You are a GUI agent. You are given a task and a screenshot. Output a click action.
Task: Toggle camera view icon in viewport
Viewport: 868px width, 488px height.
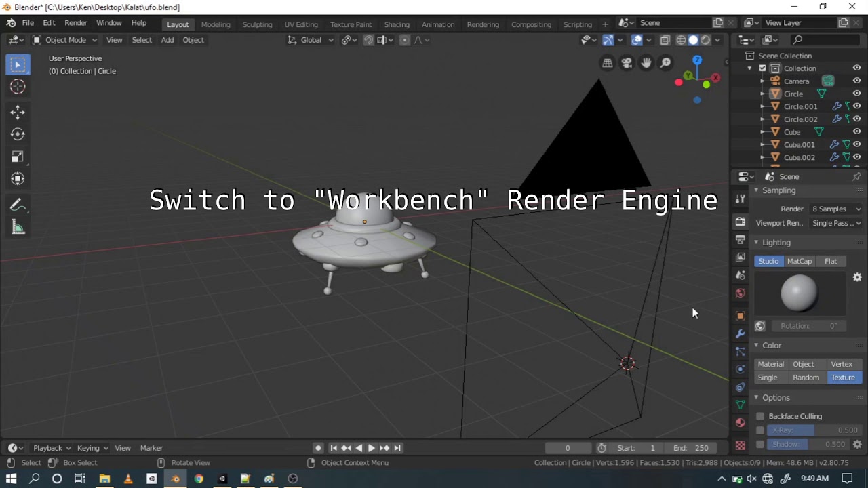point(627,63)
